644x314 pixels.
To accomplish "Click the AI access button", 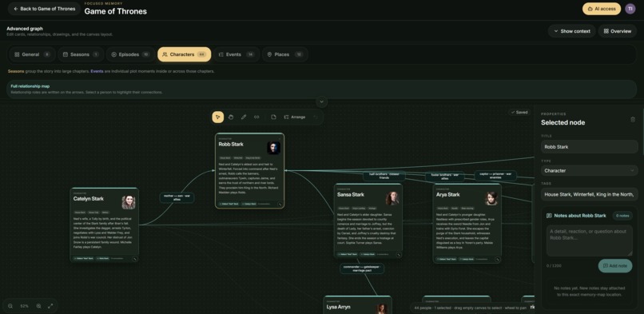I will click(602, 9).
